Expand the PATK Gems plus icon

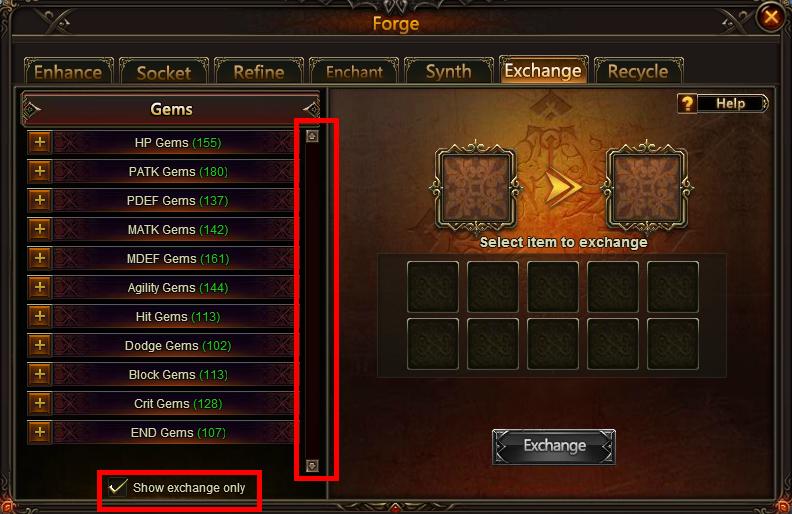[x=39, y=172]
